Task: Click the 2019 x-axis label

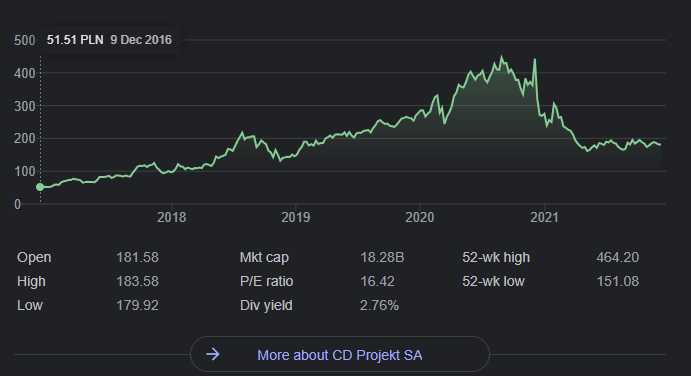Action: 296,217
